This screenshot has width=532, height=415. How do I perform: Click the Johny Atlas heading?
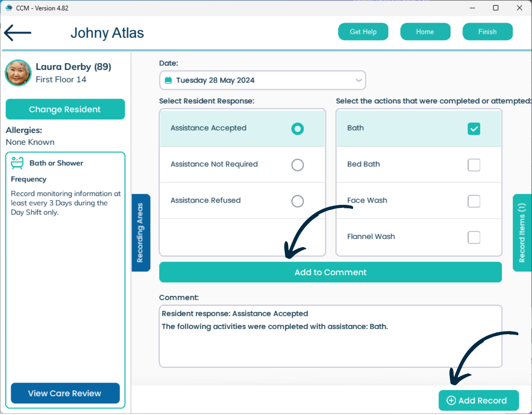(107, 33)
